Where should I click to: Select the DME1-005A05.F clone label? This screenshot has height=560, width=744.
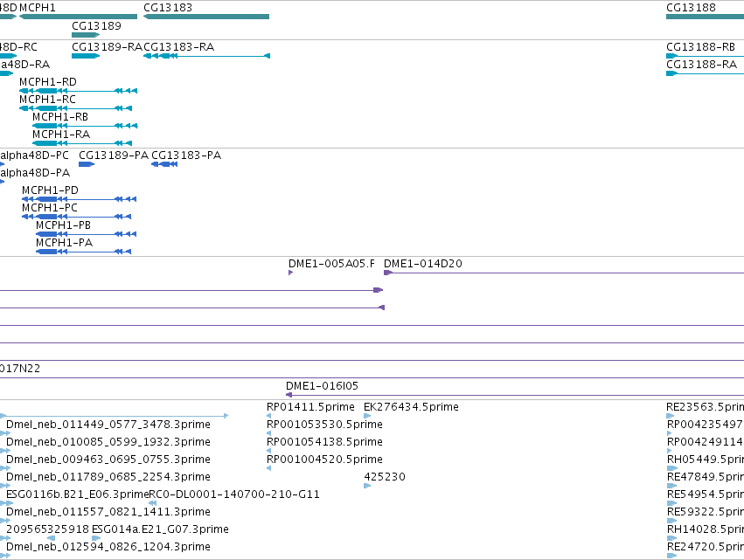331,264
